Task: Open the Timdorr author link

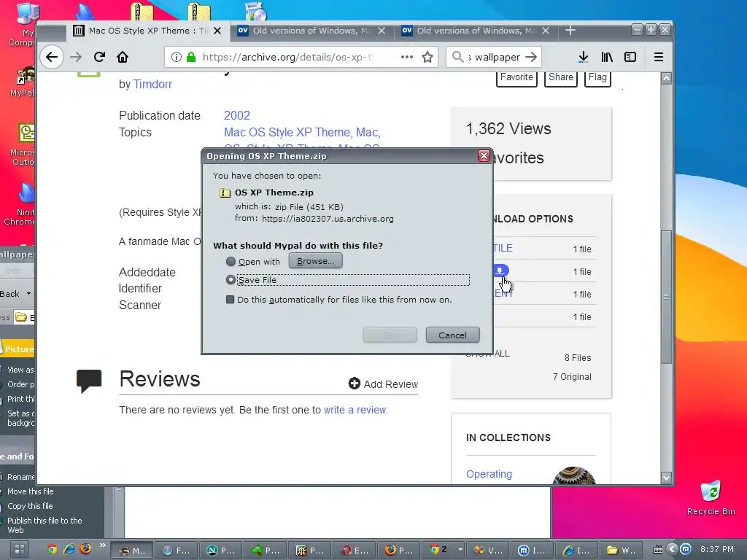Action: 152,85
